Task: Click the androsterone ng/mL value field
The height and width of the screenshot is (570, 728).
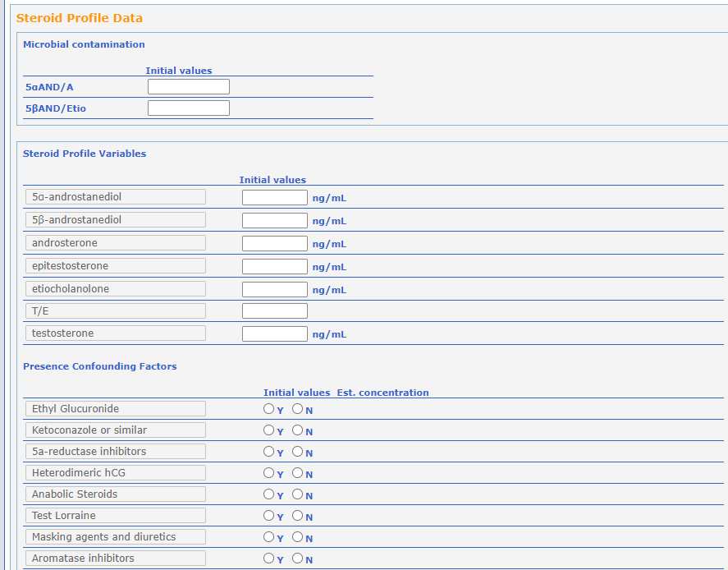Action: (275, 243)
